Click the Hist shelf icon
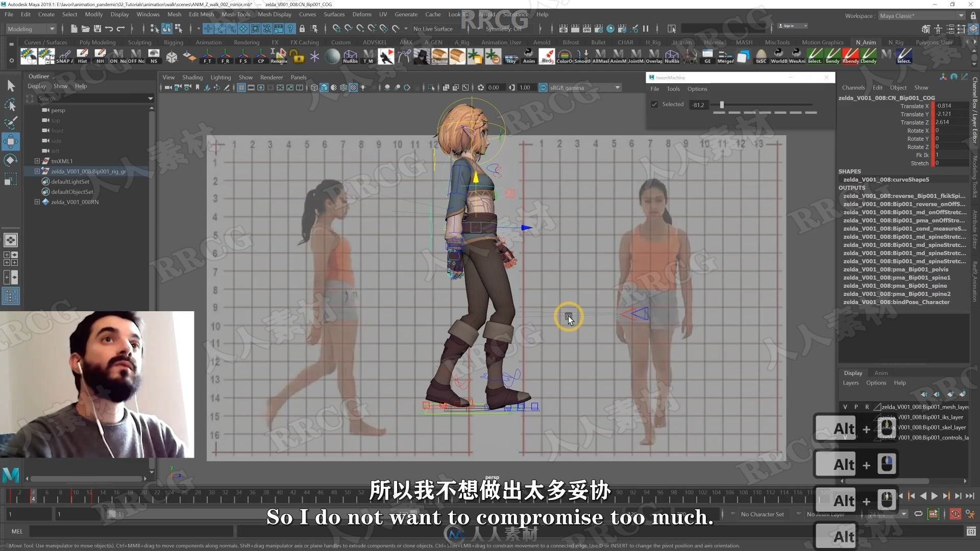Image resolution: width=980 pixels, height=551 pixels. coord(82,56)
